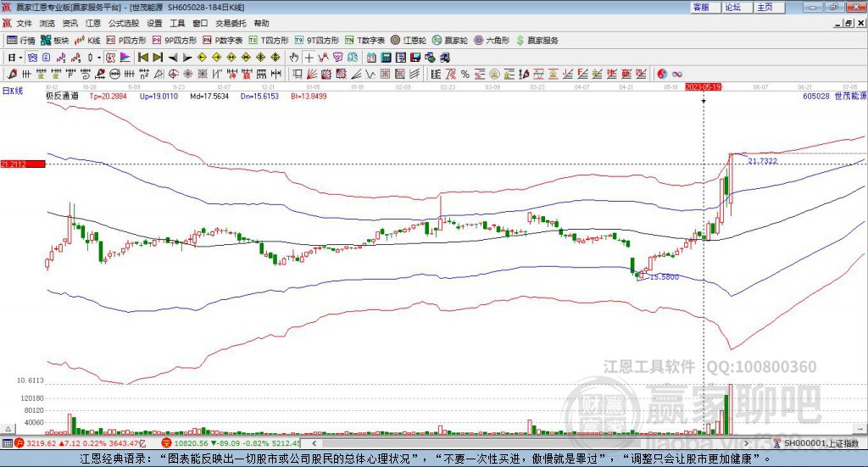Viewport: 868px width, 467px height.
Task: Click the scrollbar right arrow in status bar
Action: pos(746,443)
